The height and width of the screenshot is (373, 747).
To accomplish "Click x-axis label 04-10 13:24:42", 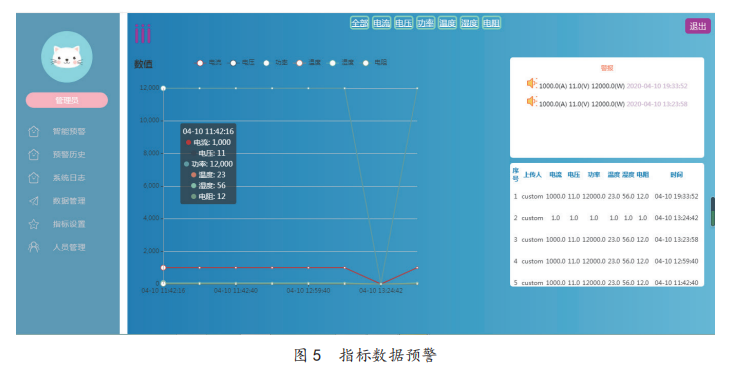I will [381, 290].
